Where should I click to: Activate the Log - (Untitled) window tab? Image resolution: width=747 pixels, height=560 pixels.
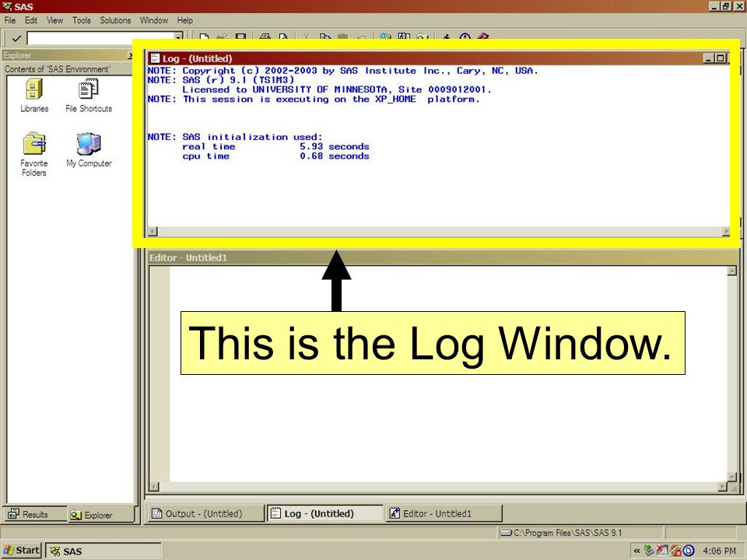[324, 513]
